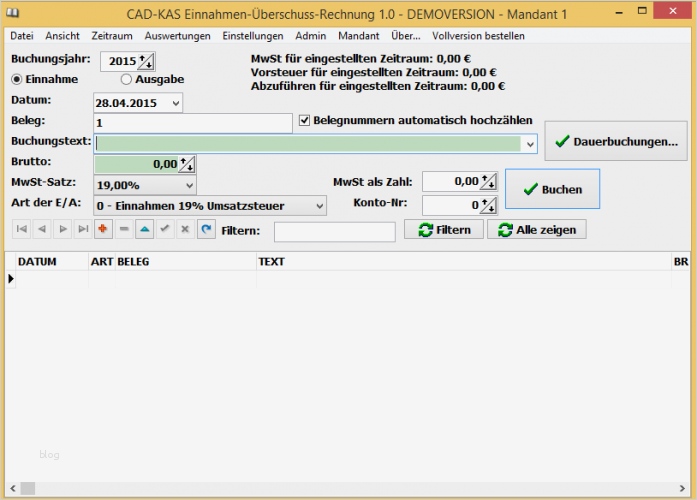Cancel edit with X navigator icon
This screenshot has height=500, width=697.
185,229
